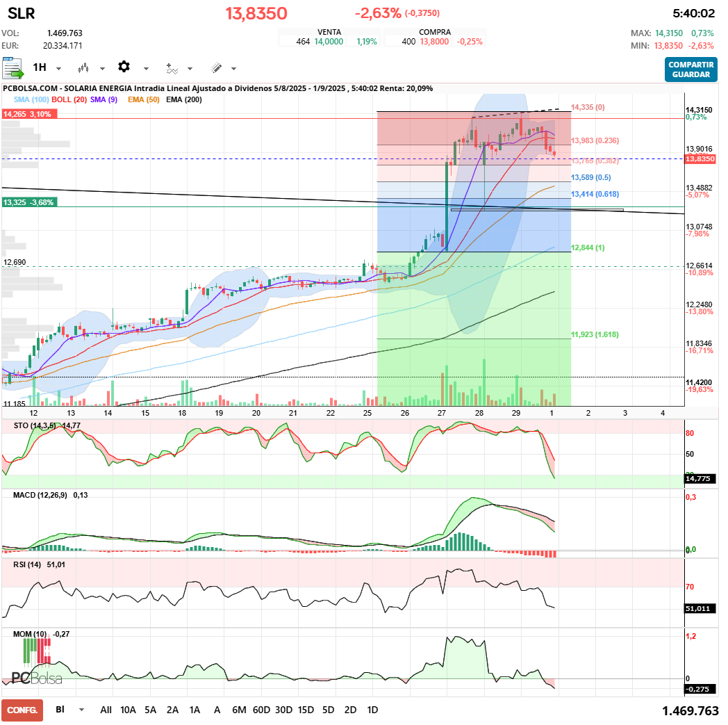Click the add indicator icon
The width and height of the screenshot is (728, 725).
pyautogui.click(x=172, y=68)
